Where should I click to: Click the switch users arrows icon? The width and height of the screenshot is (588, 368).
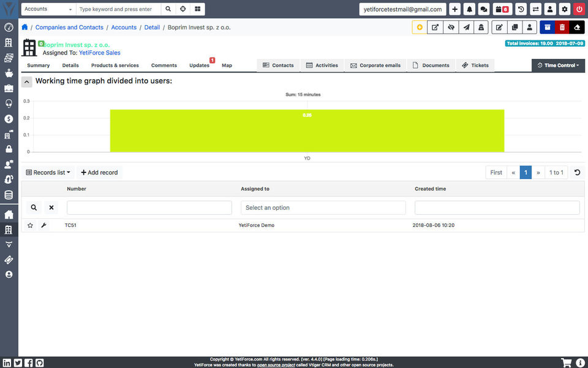535,9
